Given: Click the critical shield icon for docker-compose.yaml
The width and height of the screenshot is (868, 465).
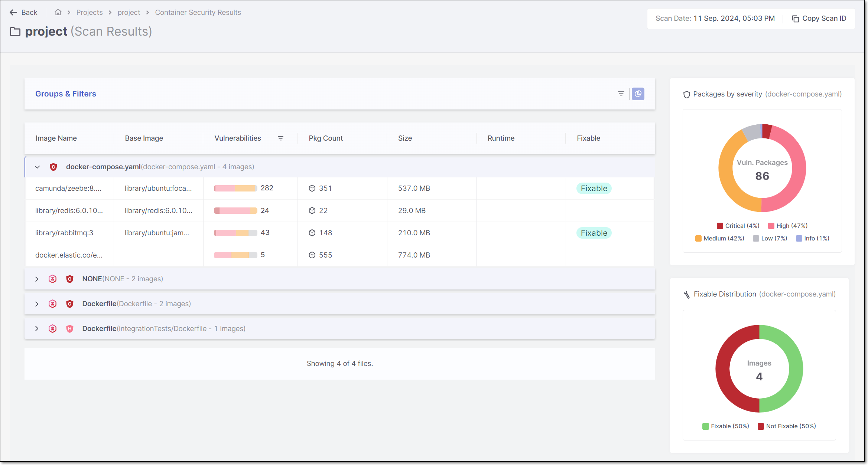Looking at the screenshot, I should (53, 167).
